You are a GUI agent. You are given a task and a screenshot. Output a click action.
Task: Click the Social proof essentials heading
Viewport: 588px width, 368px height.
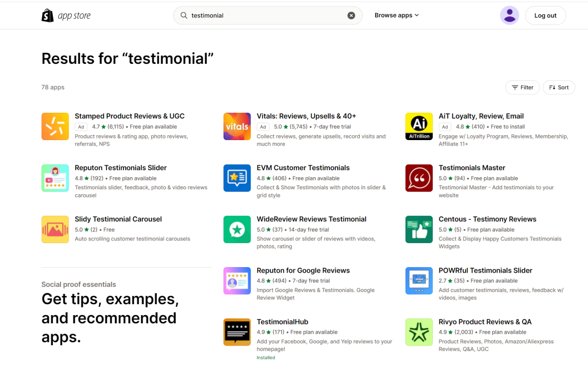(79, 284)
